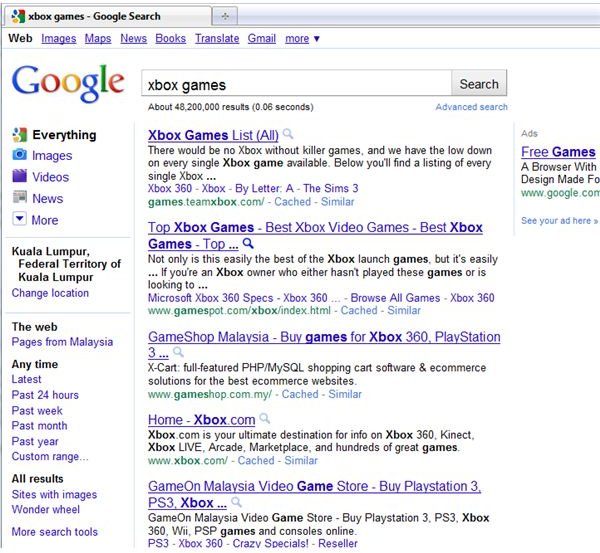
Task: Show Sites with images results
Action: tap(54, 494)
